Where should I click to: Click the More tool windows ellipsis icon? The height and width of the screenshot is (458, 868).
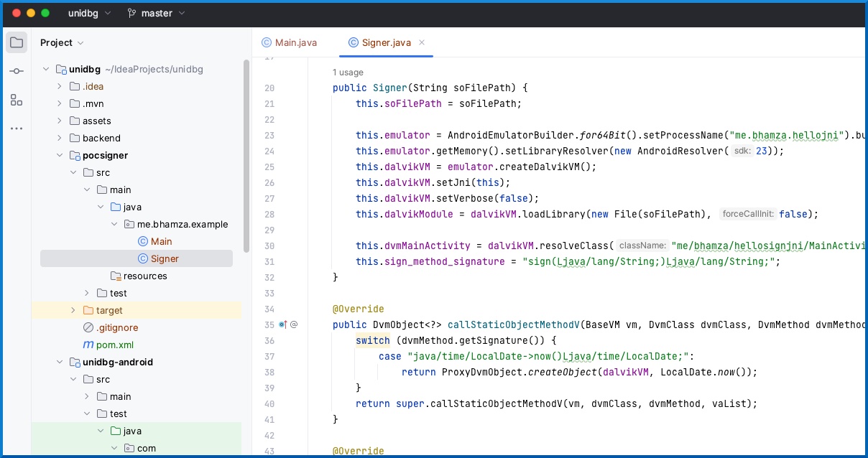point(17,128)
